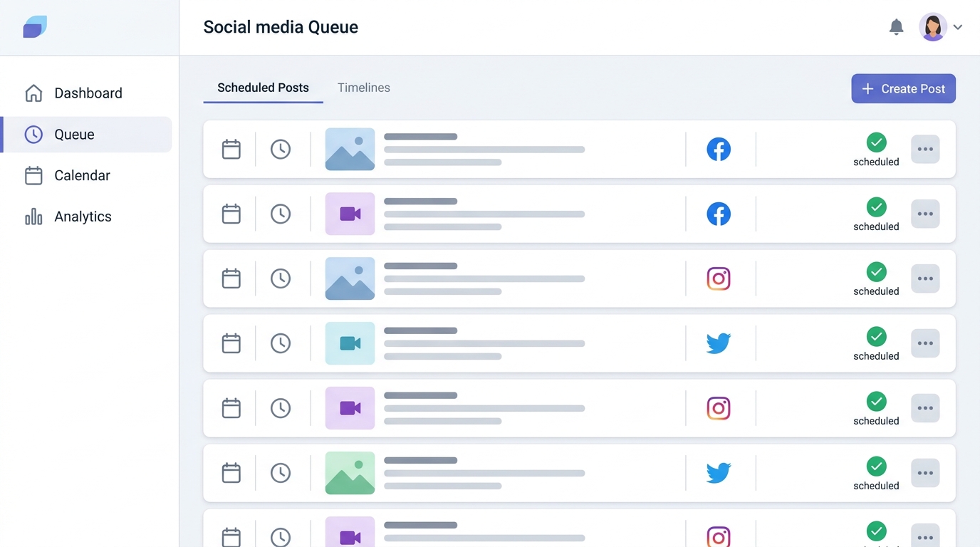Toggle the green scheduled checkmark on second post
The height and width of the screenshot is (547, 980).
(876, 207)
